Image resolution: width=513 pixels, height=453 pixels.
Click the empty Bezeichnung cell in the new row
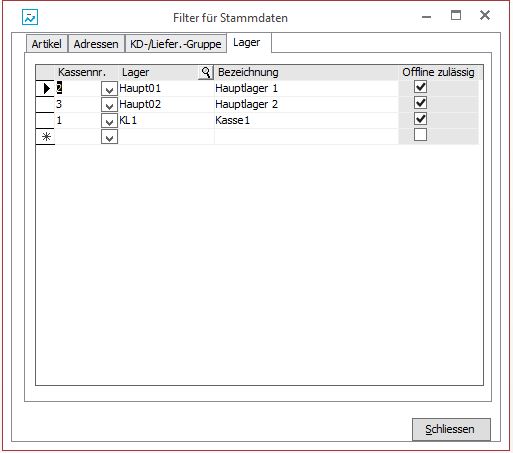[306, 137]
